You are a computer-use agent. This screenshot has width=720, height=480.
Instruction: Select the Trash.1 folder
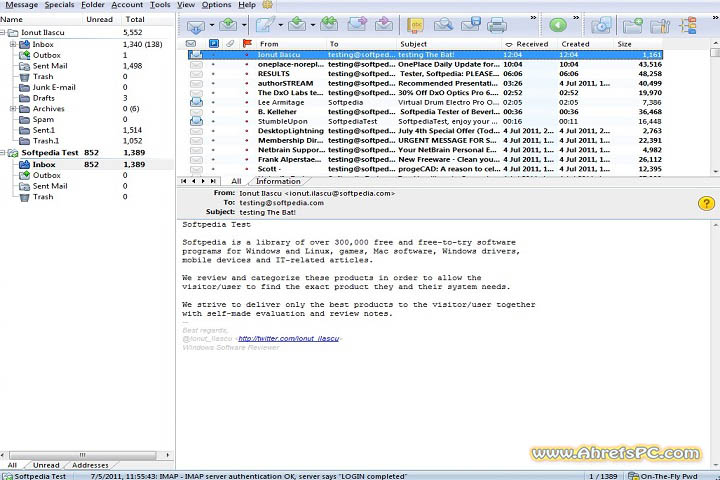[45, 141]
